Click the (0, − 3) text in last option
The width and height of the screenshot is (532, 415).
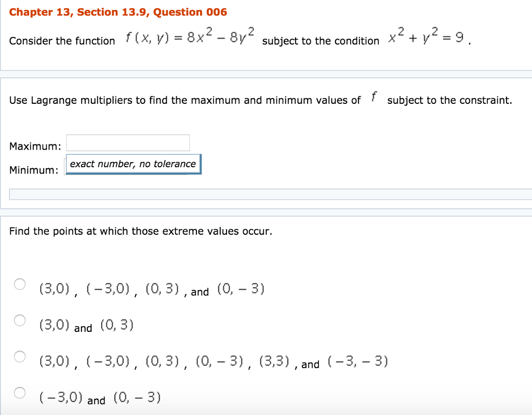[137, 398]
